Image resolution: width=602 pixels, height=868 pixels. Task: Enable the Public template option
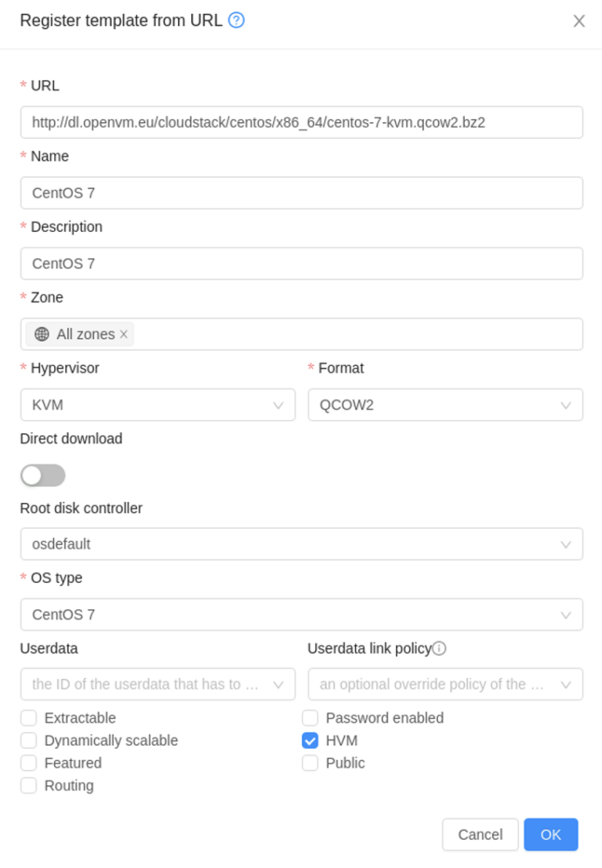click(310, 762)
